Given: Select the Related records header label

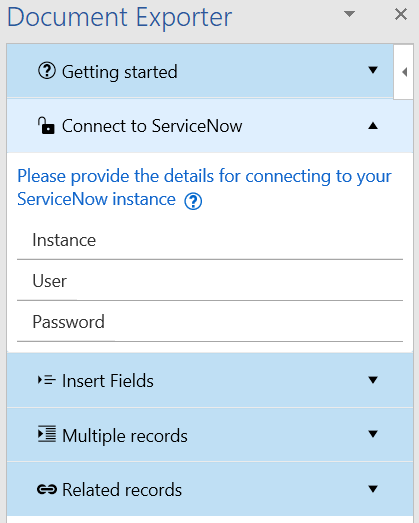Looking at the screenshot, I should [x=122, y=490].
